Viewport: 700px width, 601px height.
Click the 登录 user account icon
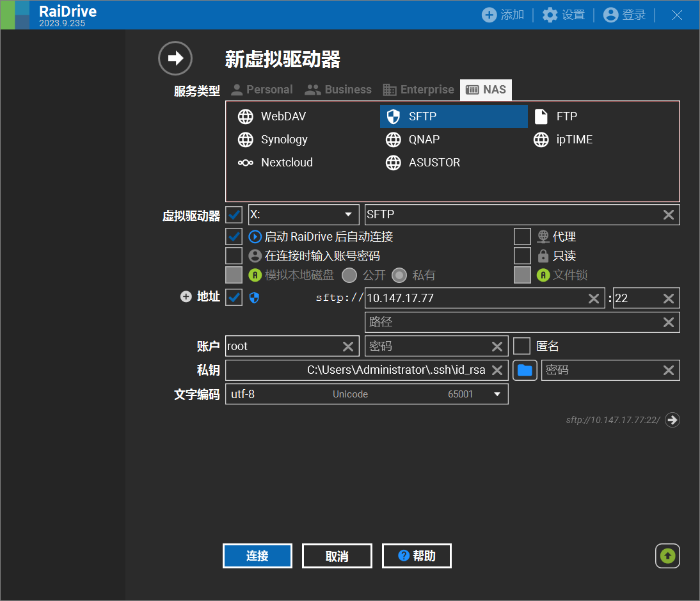[x=610, y=15]
